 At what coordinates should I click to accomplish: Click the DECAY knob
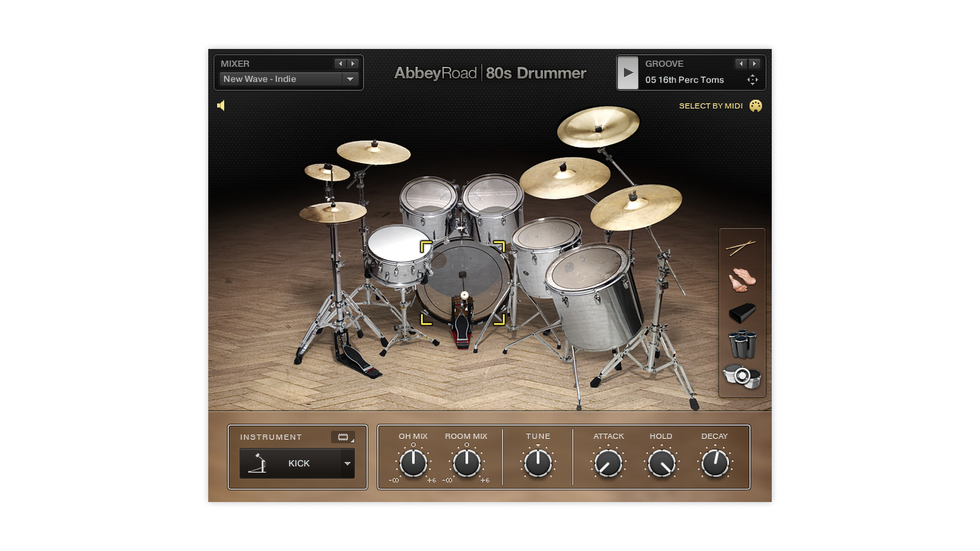[715, 463]
